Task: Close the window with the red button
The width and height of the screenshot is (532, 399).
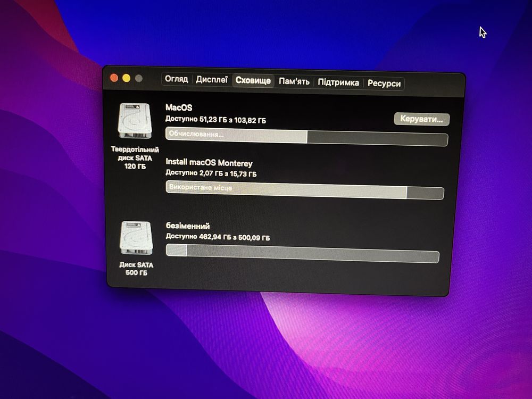Action: [x=114, y=78]
